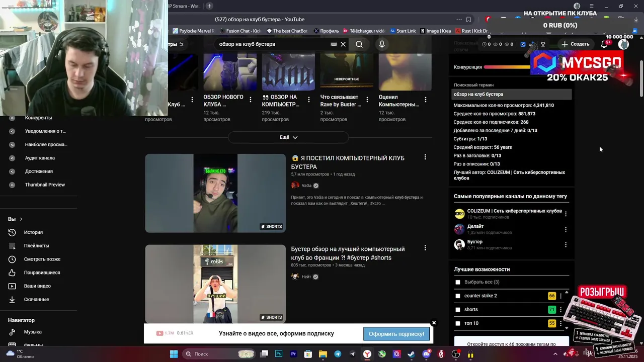
Task: Check the counter strike 2 tag
Action: (x=458, y=296)
